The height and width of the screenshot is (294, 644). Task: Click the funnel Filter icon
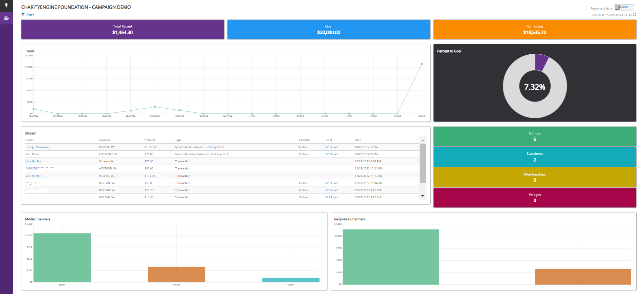(23, 15)
